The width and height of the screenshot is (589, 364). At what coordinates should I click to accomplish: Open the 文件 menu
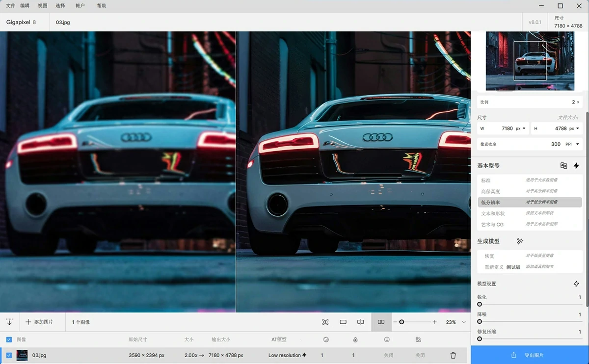10,6
